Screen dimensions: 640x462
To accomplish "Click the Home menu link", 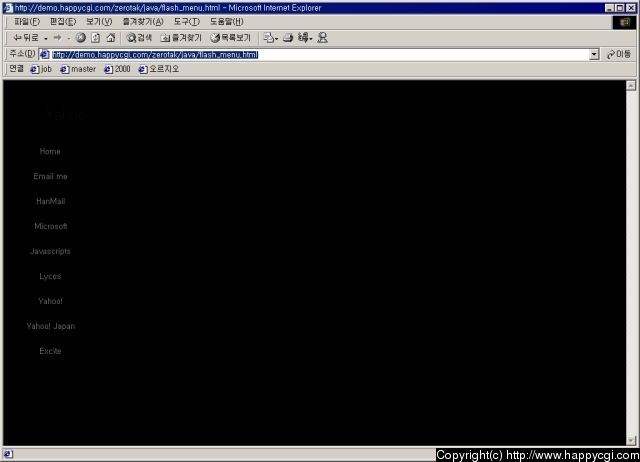I will [50, 151].
